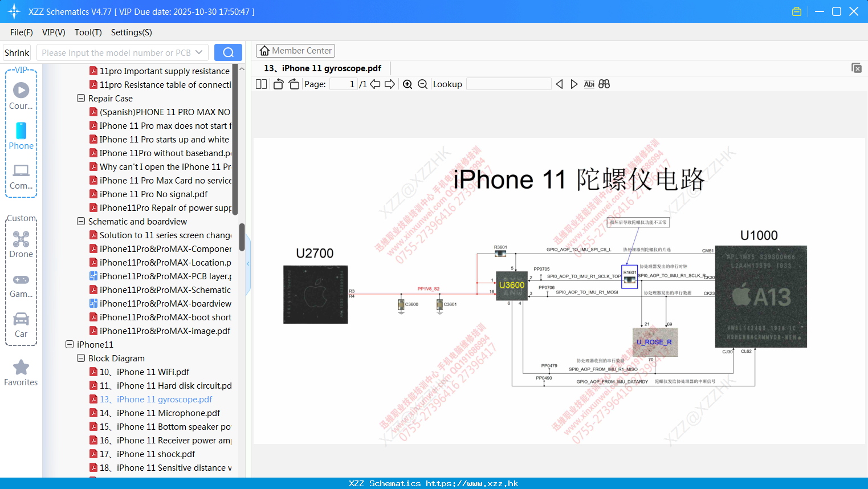Toggle the Abi whole-word match icon
Image resolution: width=868 pixels, height=489 pixels.
tap(589, 84)
